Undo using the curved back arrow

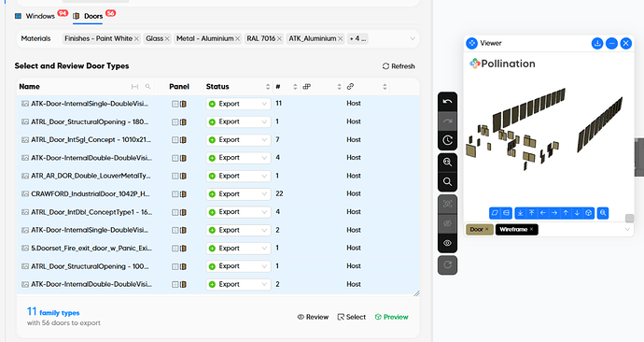tap(447, 102)
